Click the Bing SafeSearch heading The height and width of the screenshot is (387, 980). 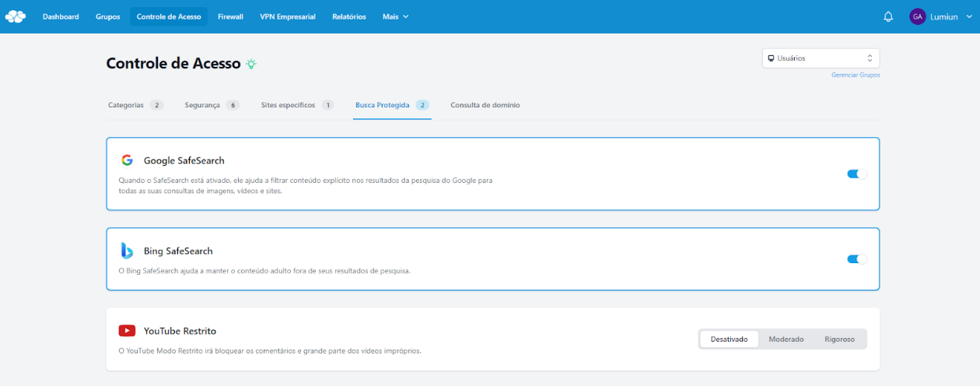click(x=178, y=251)
